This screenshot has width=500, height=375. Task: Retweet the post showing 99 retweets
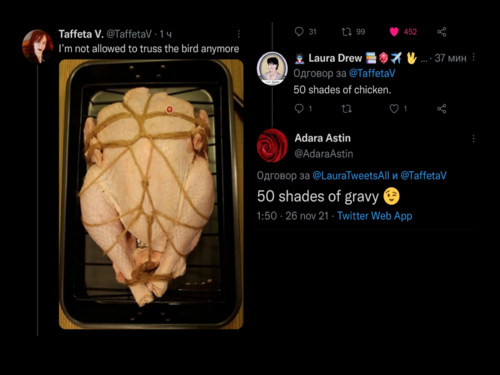tap(347, 32)
